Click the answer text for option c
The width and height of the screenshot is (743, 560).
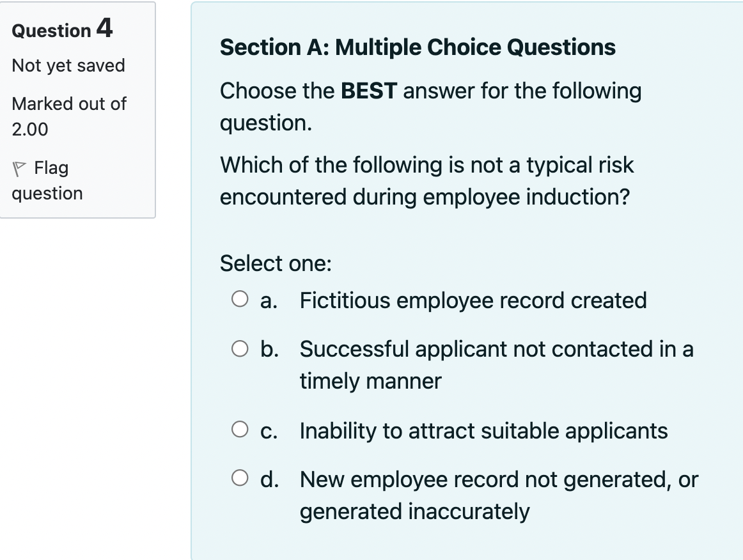click(483, 431)
